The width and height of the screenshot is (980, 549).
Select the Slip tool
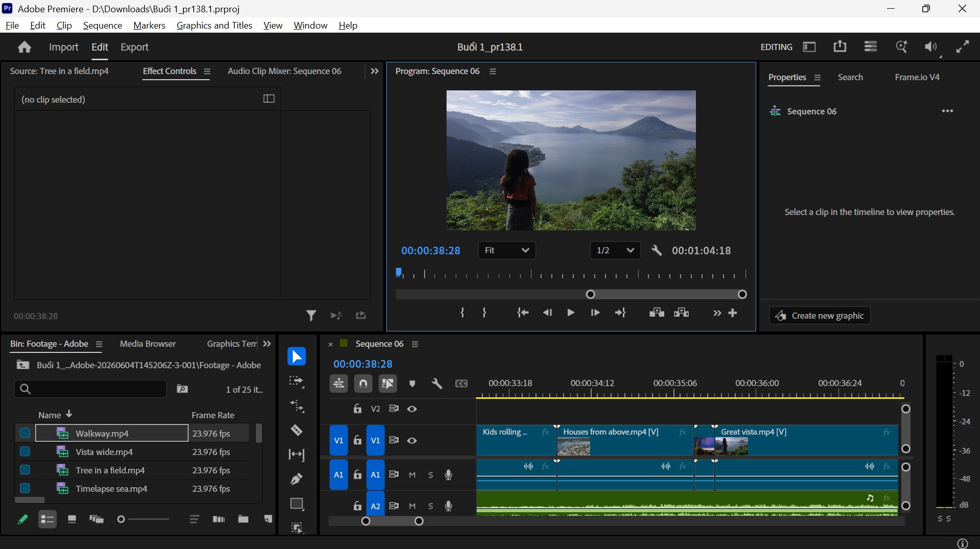(x=296, y=455)
